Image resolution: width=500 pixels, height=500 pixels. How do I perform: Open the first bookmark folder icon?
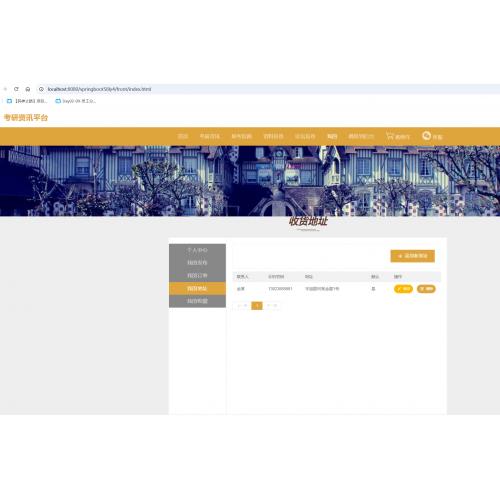pyautogui.click(x=9, y=101)
